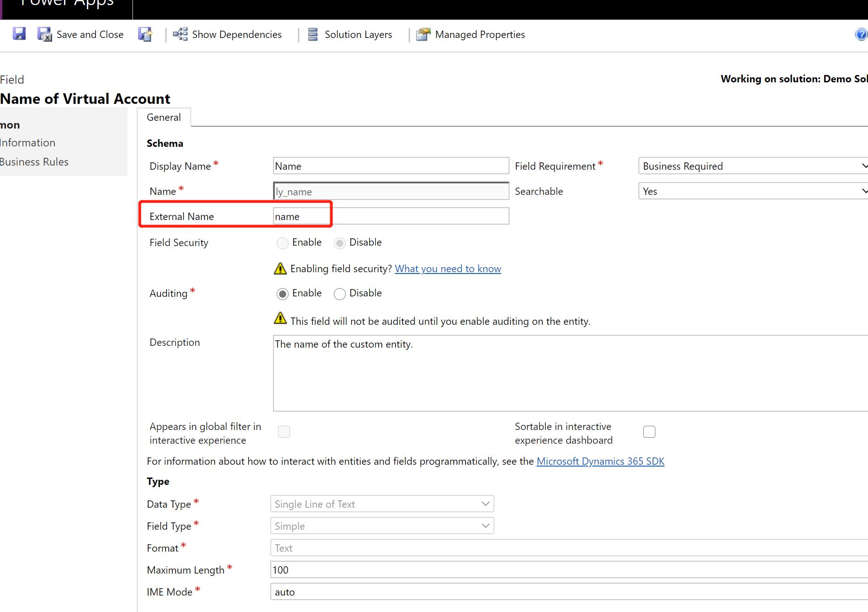Click Save and Close button text
The height and width of the screenshot is (612, 868).
[x=90, y=35]
